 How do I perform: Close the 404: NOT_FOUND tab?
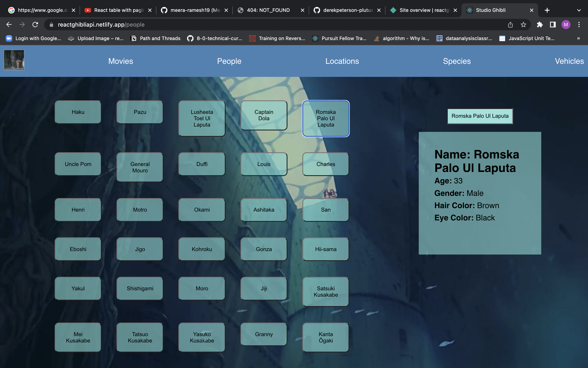[303, 10]
